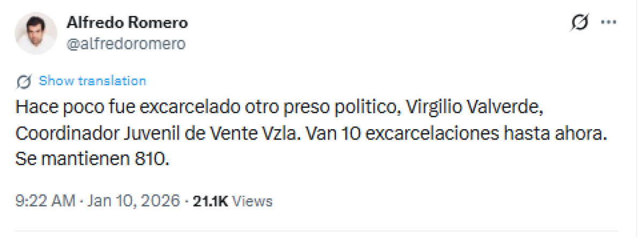The image size is (644, 237).
Task: Click the Show translation link
Action: point(92,81)
